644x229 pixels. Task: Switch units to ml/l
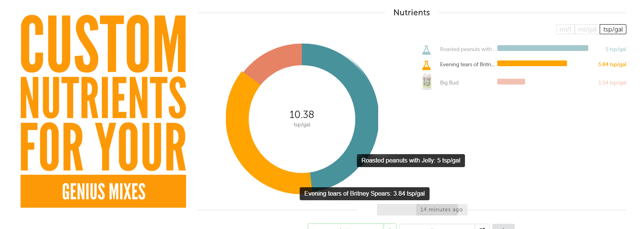[x=565, y=30]
